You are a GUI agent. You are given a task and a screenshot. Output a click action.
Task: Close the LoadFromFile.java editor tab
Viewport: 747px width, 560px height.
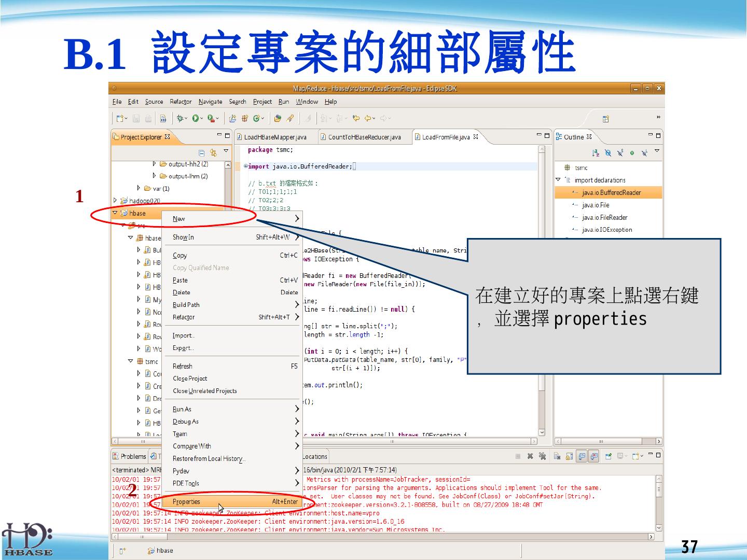tap(476, 137)
